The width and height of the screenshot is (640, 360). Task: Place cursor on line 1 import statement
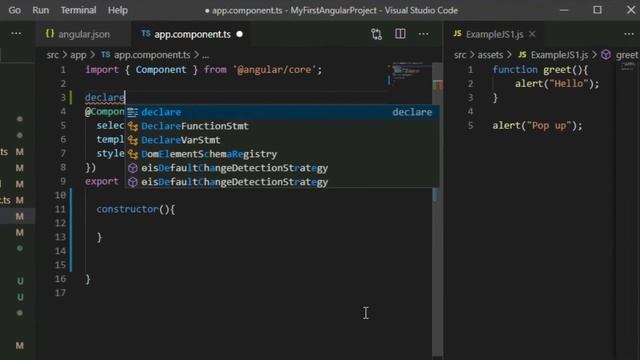coord(204,70)
